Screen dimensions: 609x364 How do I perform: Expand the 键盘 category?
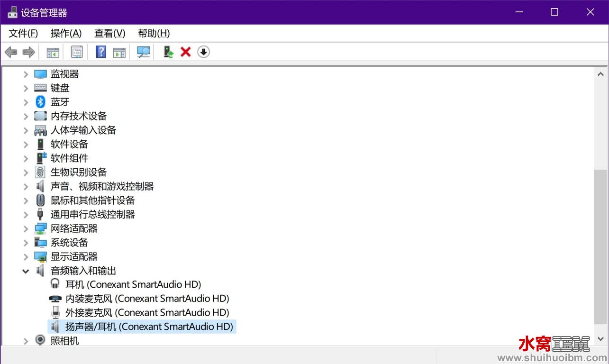[26, 88]
